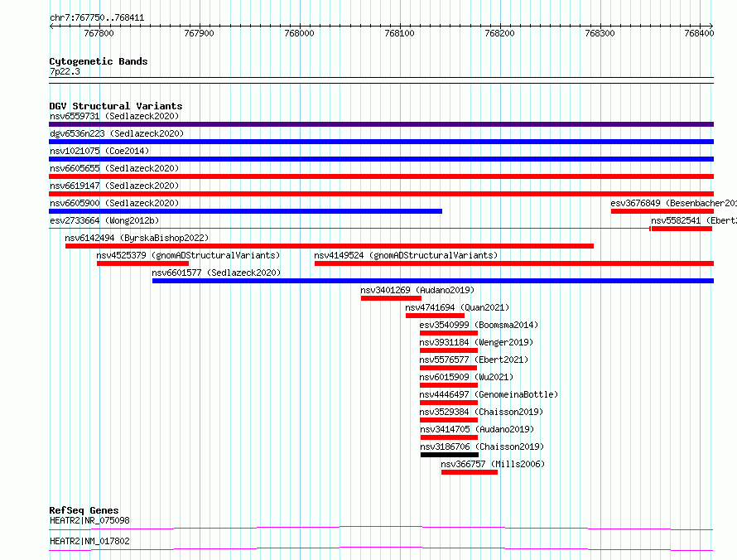Click the 768300 ruler position label
This screenshot has height=560, width=737.
(600, 33)
